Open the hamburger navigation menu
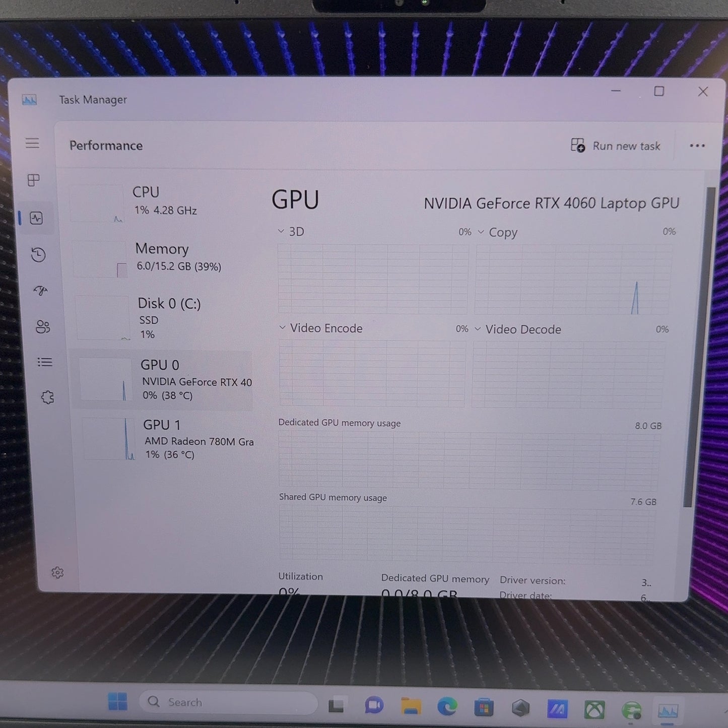 coord(32,143)
